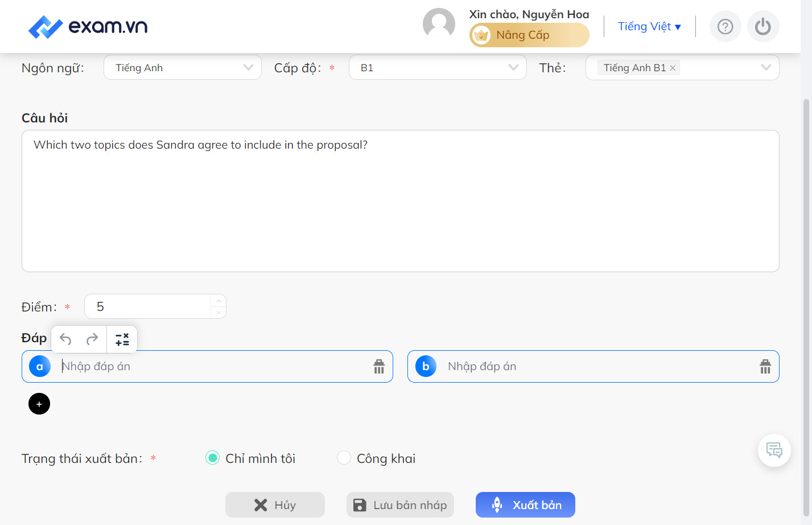Screen dimensions: 812x525
Task: Click the exam.vn logo
Action: pyautogui.click(x=88, y=27)
